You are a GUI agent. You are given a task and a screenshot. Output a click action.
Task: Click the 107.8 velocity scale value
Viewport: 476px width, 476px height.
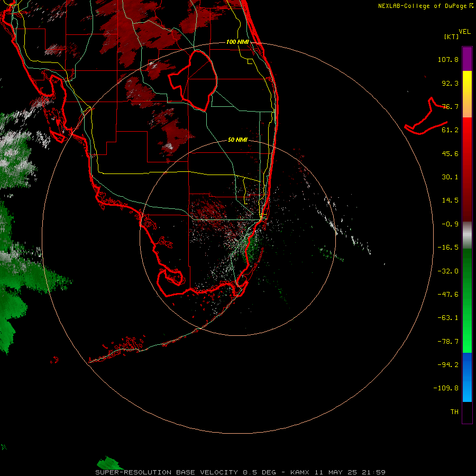[448, 59]
